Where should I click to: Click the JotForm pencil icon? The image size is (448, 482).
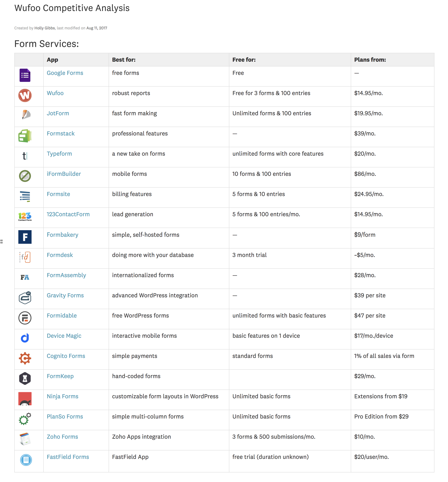(26, 115)
